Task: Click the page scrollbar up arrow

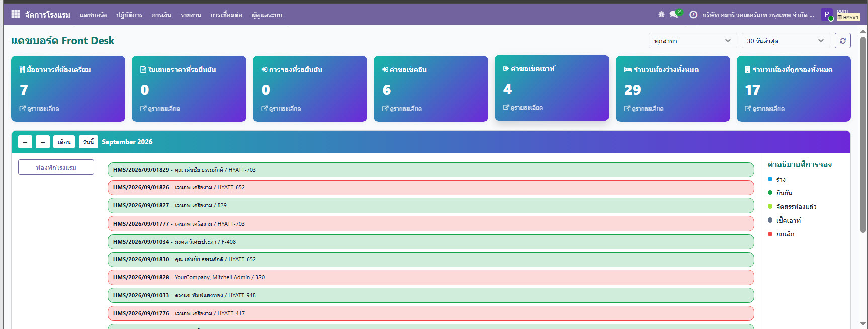Action: 863,31
